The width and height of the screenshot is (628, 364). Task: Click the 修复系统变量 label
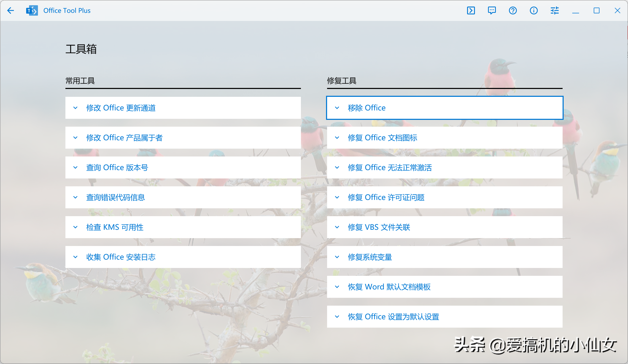tap(370, 257)
